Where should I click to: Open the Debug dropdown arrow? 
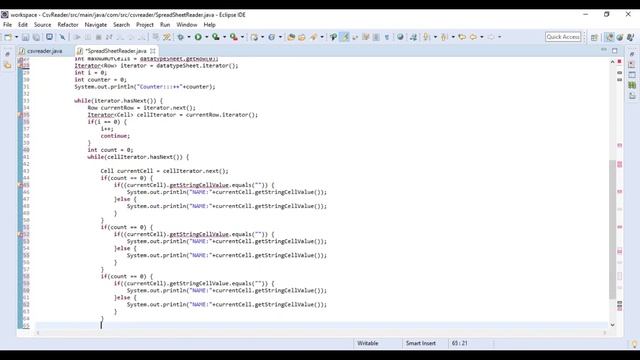[189, 37]
